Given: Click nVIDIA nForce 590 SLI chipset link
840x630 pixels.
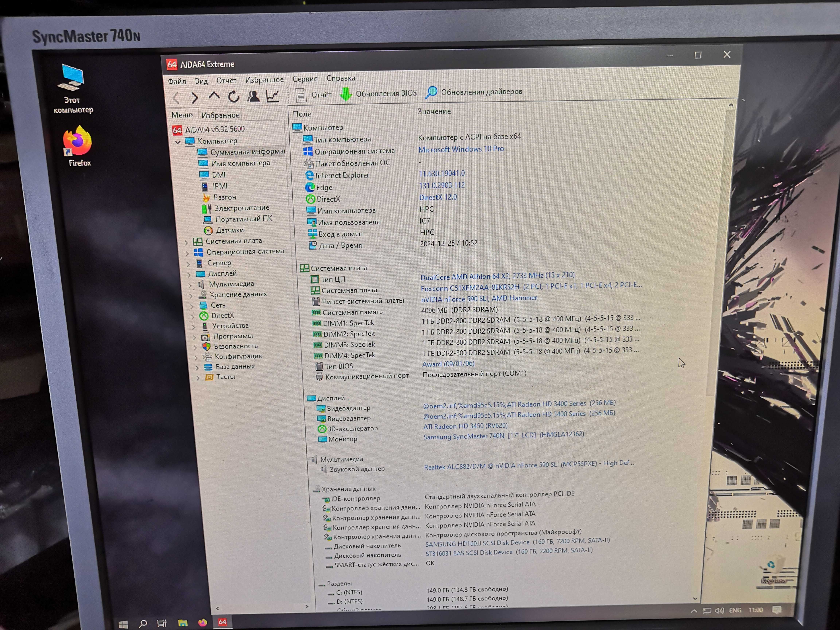Looking at the screenshot, I should 479,299.
